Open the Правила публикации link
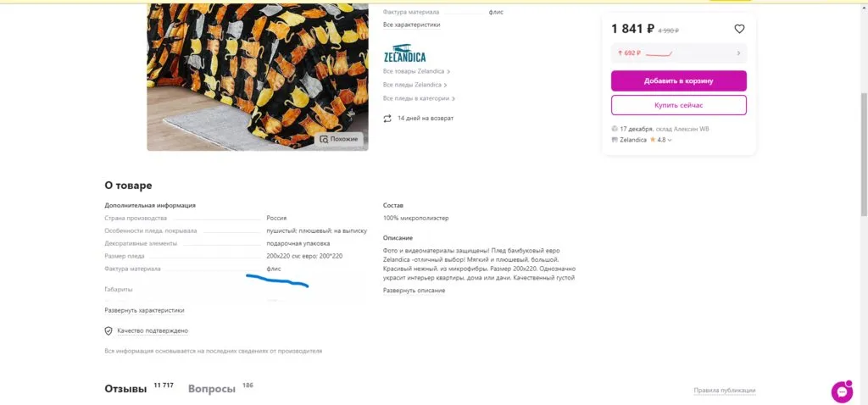The width and height of the screenshot is (868, 405). point(724,391)
